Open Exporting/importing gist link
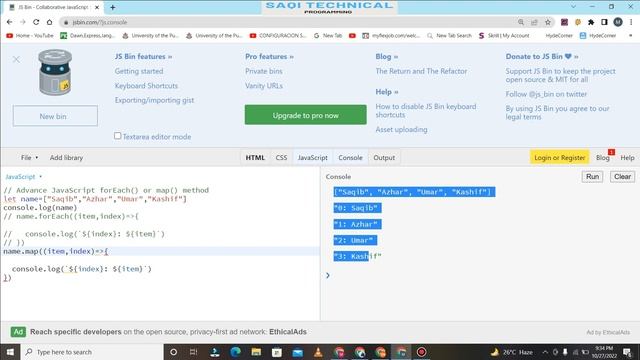Screen dimensions: 640x360 (x=154, y=100)
